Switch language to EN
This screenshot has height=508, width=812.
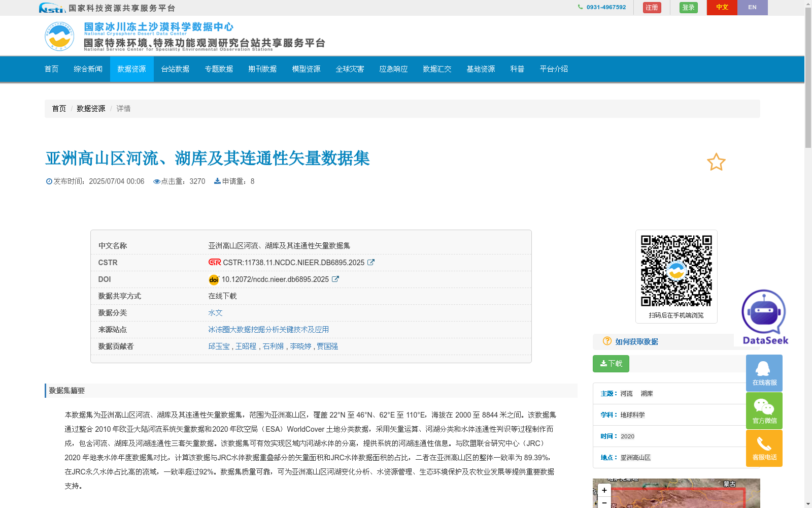point(752,8)
